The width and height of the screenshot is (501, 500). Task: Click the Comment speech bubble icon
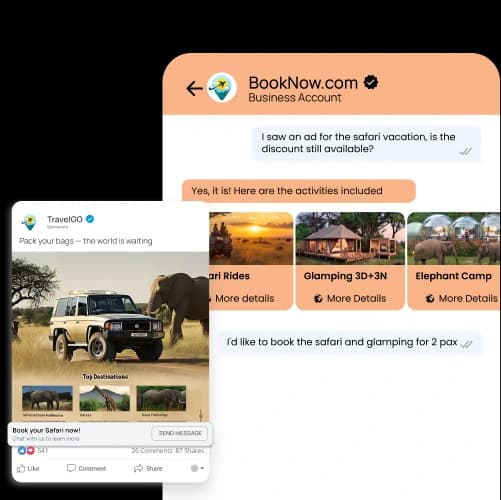click(71, 468)
